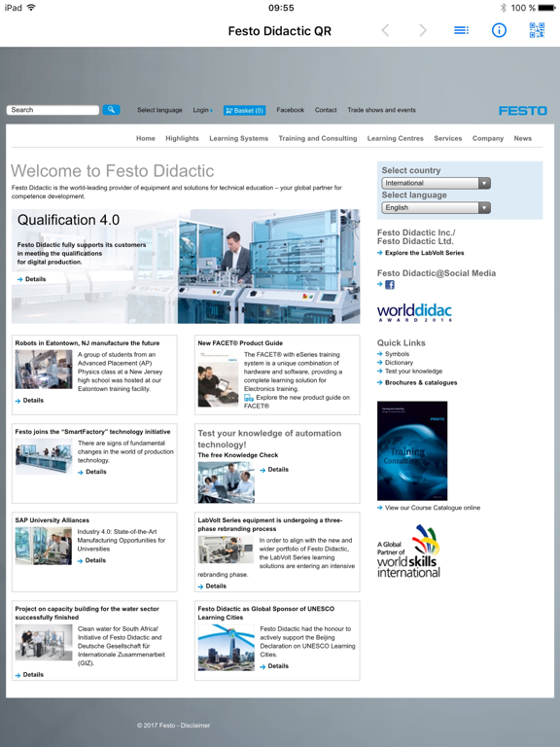560x747 pixels.
Task: Click the FACET Product Guide thumbnail
Action: (x=218, y=378)
